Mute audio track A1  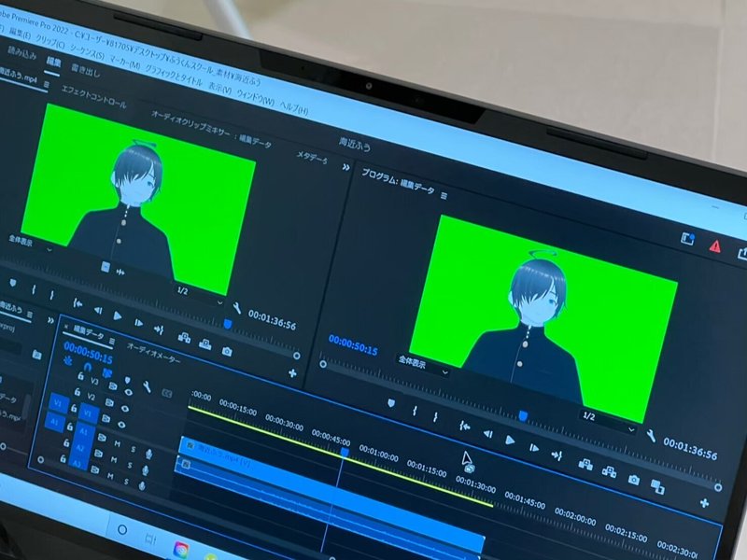pos(117,444)
